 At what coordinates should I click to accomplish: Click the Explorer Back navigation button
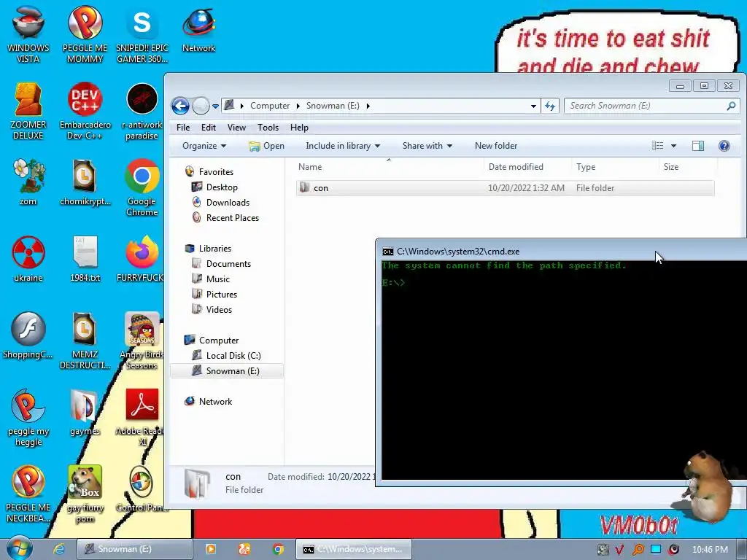[x=181, y=106]
